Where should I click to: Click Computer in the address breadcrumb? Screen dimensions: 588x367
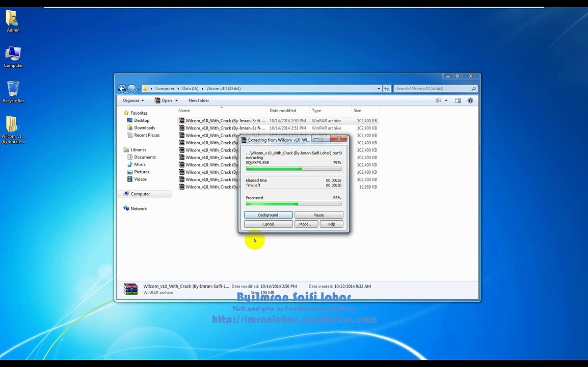pyautogui.click(x=165, y=89)
